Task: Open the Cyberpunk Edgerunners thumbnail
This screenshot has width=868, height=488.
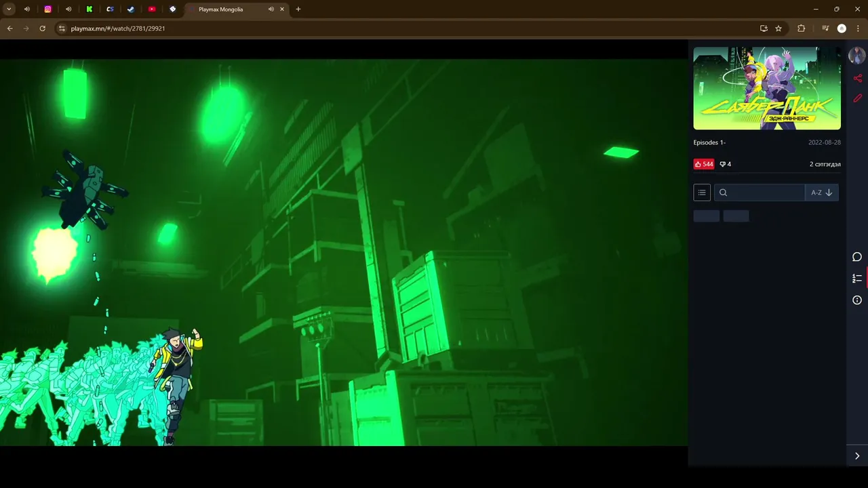Action: point(767,88)
